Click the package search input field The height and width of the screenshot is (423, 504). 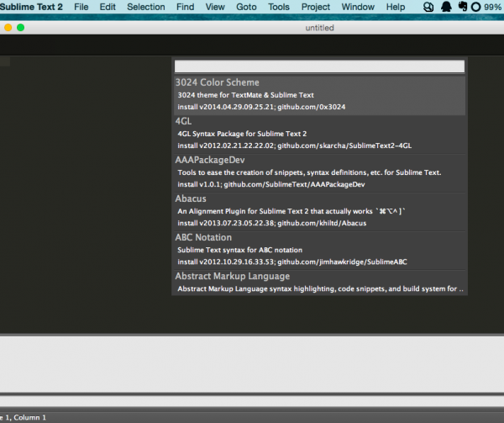click(x=319, y=66)
